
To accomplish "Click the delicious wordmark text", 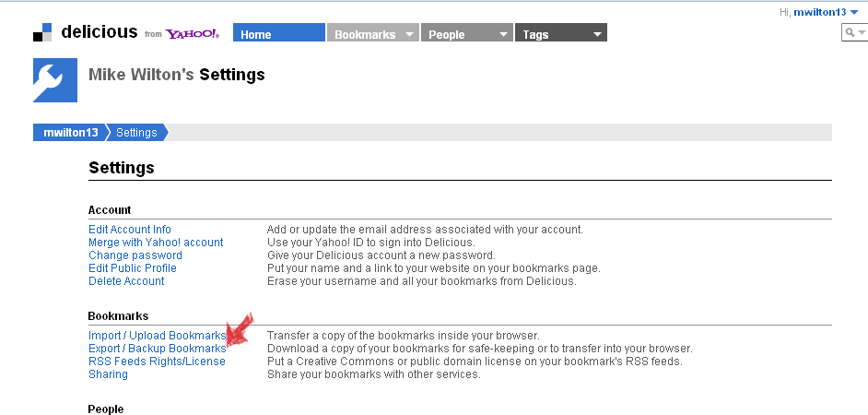I will [100, 31].
